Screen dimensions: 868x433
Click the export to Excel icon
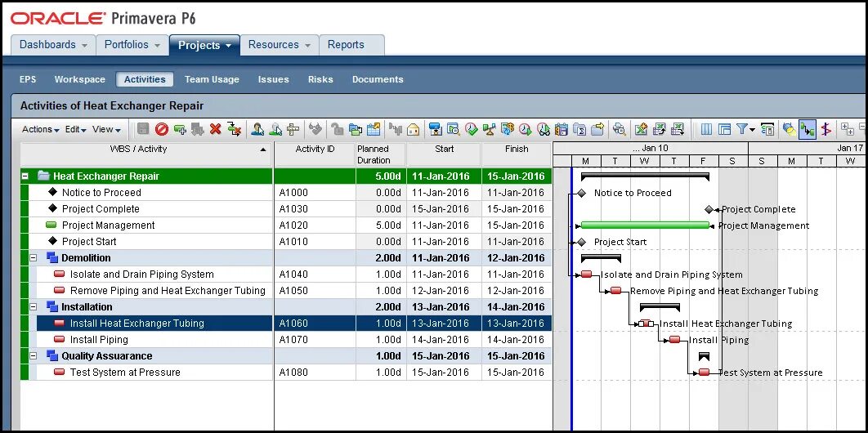660,129
